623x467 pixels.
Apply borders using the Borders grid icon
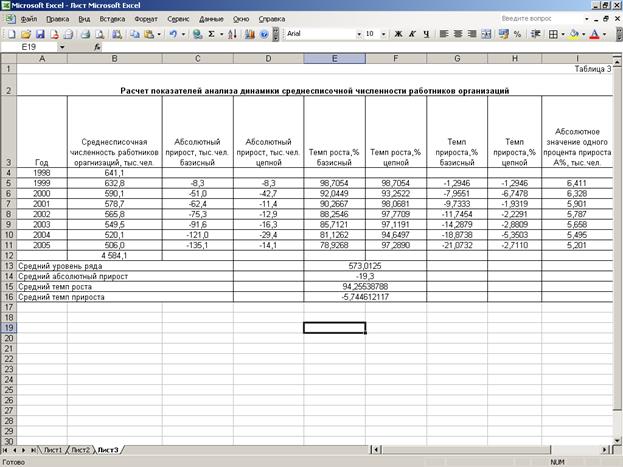553,34
